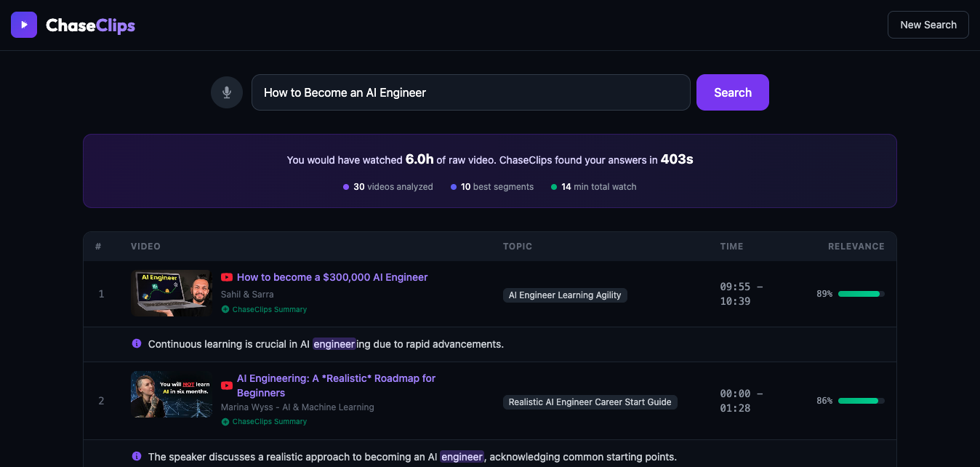980x467 pixels.
Task: Click info icon beside realistic approach summary
Action: point(137,456)
